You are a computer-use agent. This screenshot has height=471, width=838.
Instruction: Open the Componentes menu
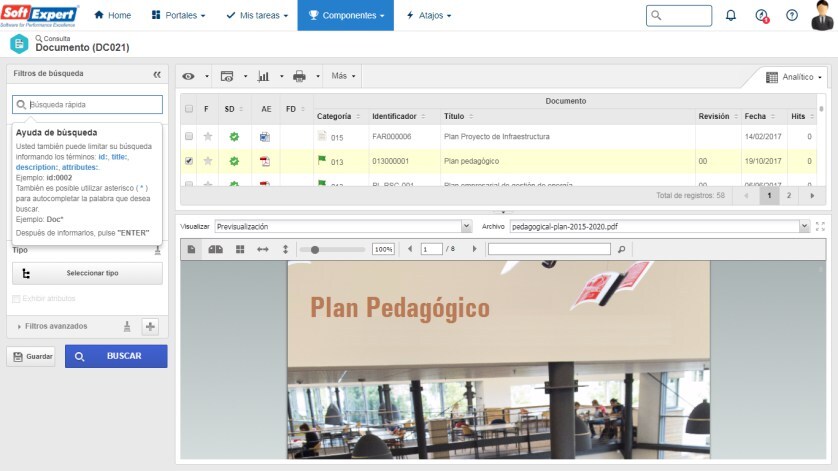pyautogui.click(x=345, y=16)
